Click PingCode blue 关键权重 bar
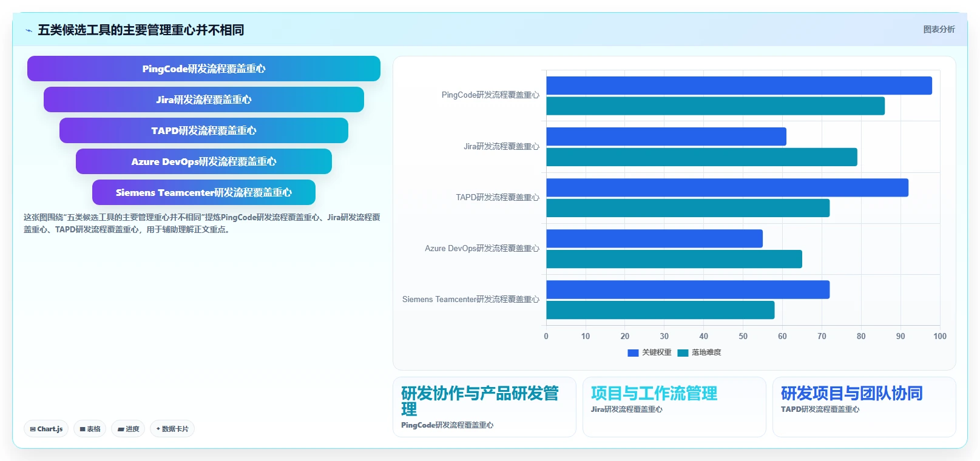Screen dimensions: 980x461 click(739, 86)
